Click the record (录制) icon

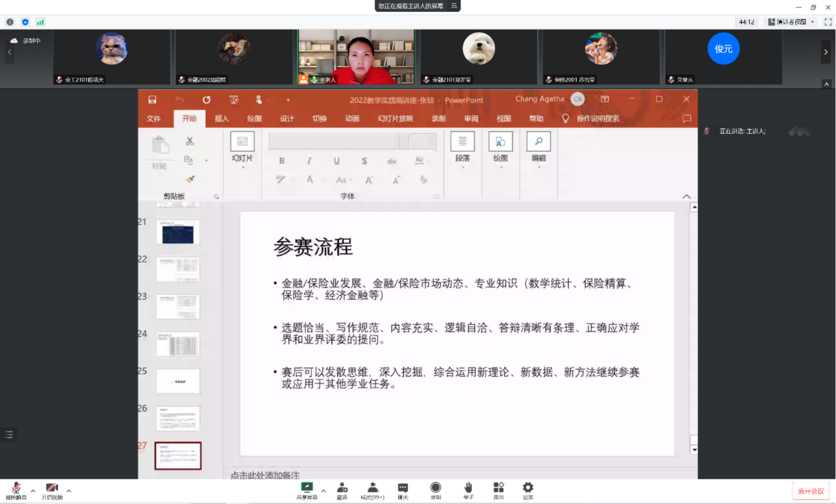pyautogui.click(x=436, y=490)
